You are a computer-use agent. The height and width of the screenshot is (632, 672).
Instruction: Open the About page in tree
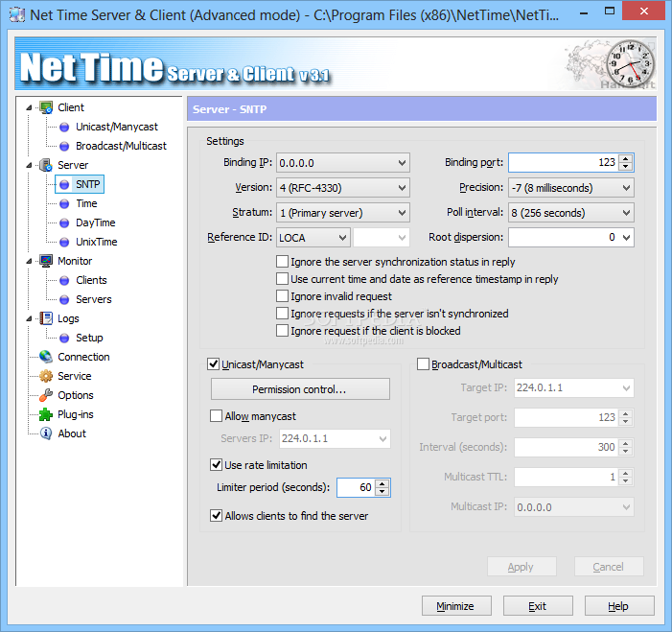(72, 433)
